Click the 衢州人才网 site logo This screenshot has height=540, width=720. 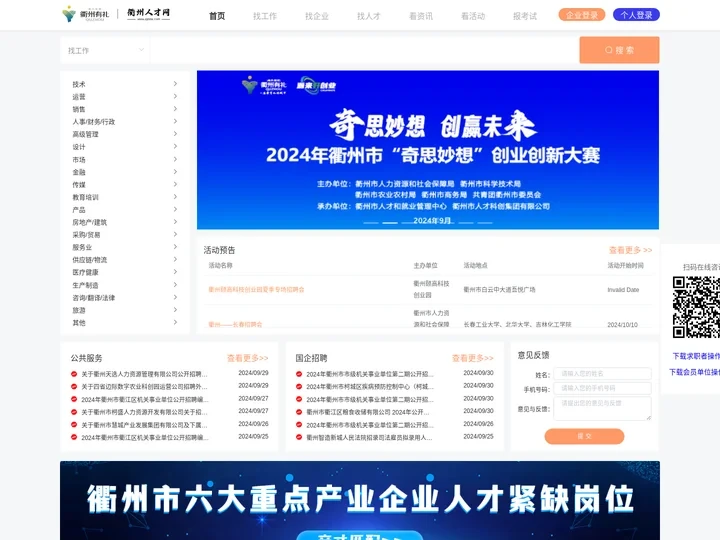(148, 14)
